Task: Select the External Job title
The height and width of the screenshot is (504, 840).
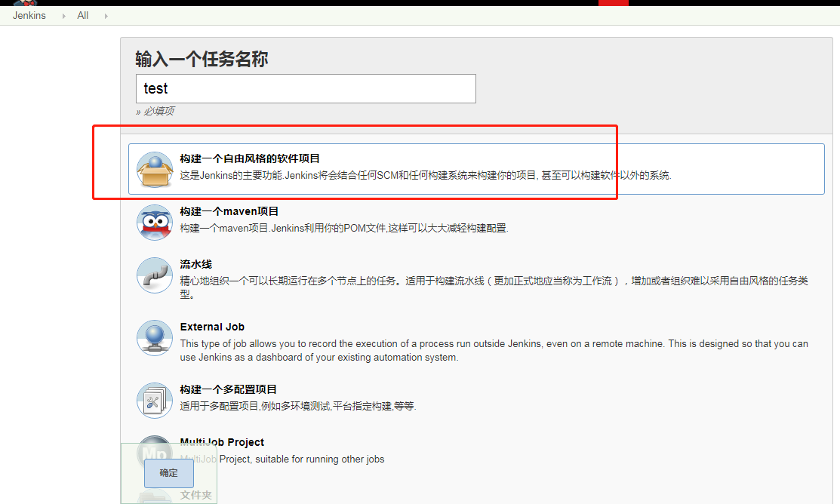Action: coord(212,327)
